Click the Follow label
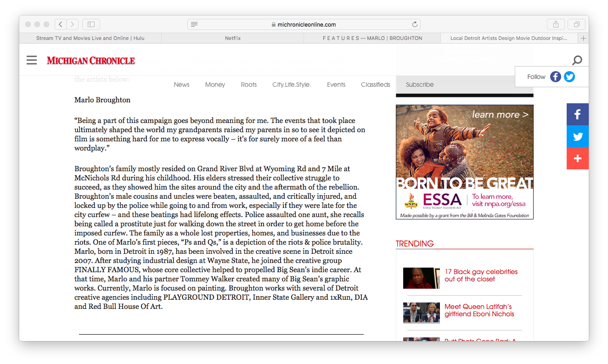Image resolution: width=608 pixels, height=364 pixels. 536,77
